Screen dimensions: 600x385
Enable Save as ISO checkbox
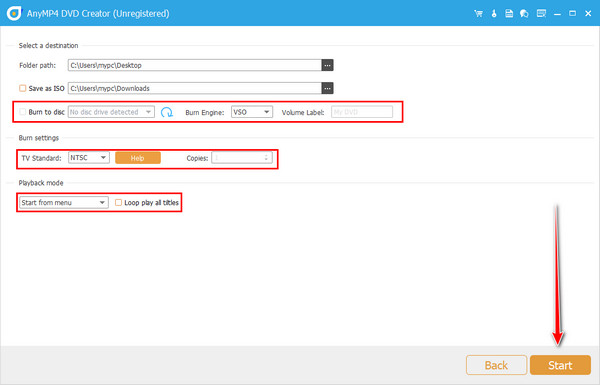coord(23,88)
